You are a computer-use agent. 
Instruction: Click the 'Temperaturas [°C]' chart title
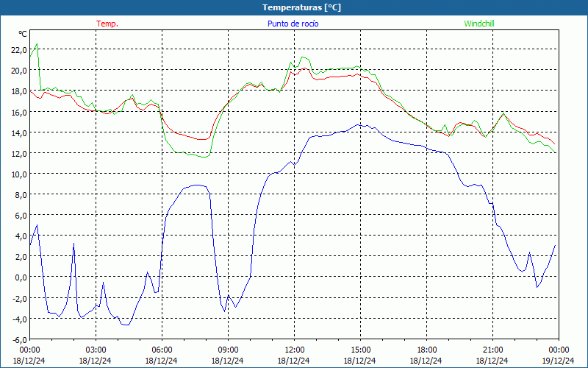[x=301, y=7]
